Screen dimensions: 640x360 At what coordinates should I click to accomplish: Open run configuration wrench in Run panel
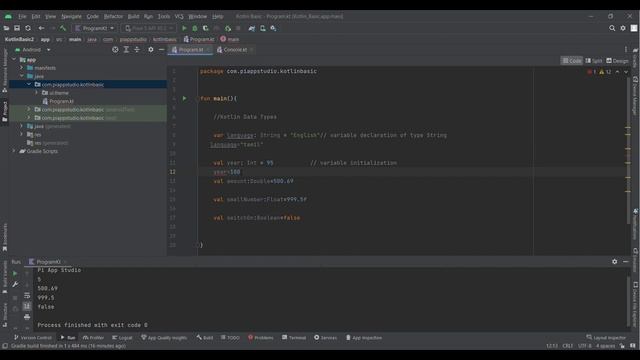coord(15,284)
